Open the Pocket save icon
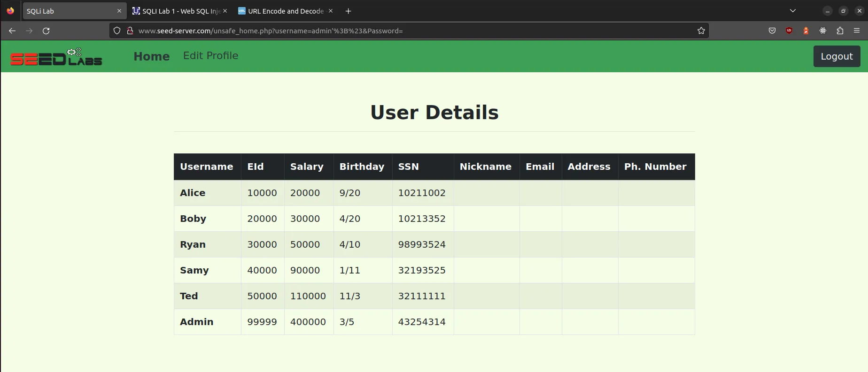Viewport: 868px width, 372px height. pyautogui.click(x=772, y=31)
